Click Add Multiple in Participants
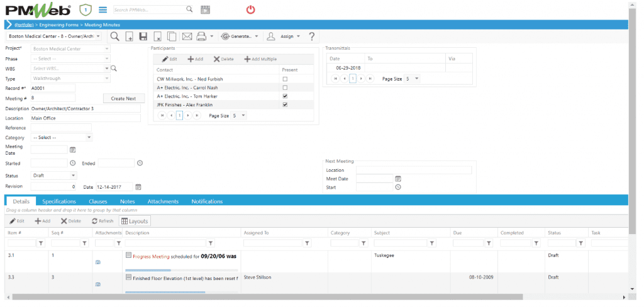This screenshot has height=307, width=644. [x=260, y=59]
